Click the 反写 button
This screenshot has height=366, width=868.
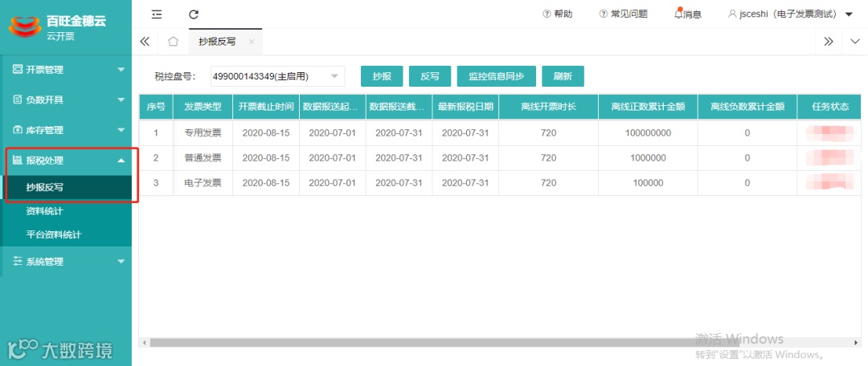430,77
